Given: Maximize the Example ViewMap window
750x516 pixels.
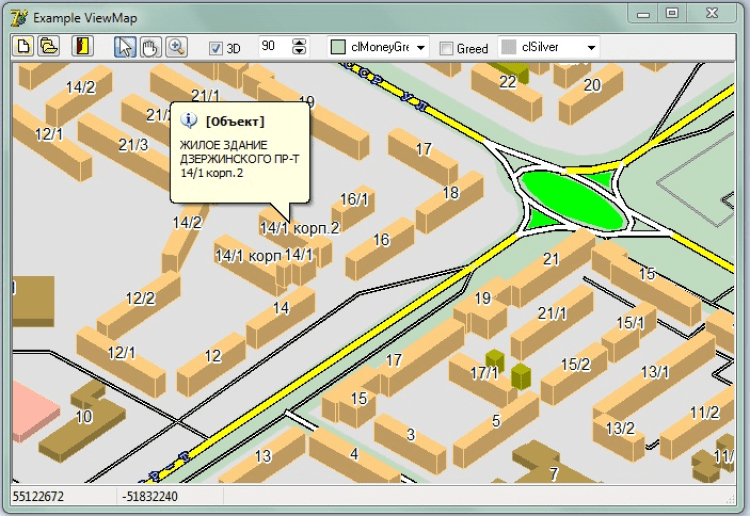Looking at the screenshot, I should pyautogui.click(x=672, y=13).
